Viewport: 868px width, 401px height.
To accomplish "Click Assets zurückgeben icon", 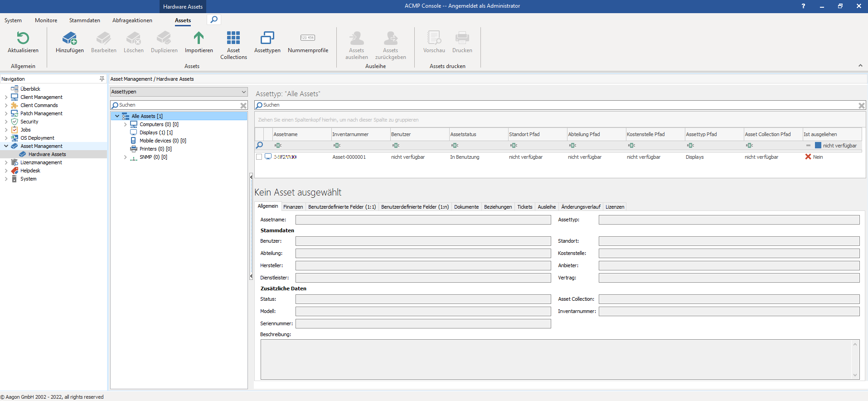I will (x=391, y=38).
